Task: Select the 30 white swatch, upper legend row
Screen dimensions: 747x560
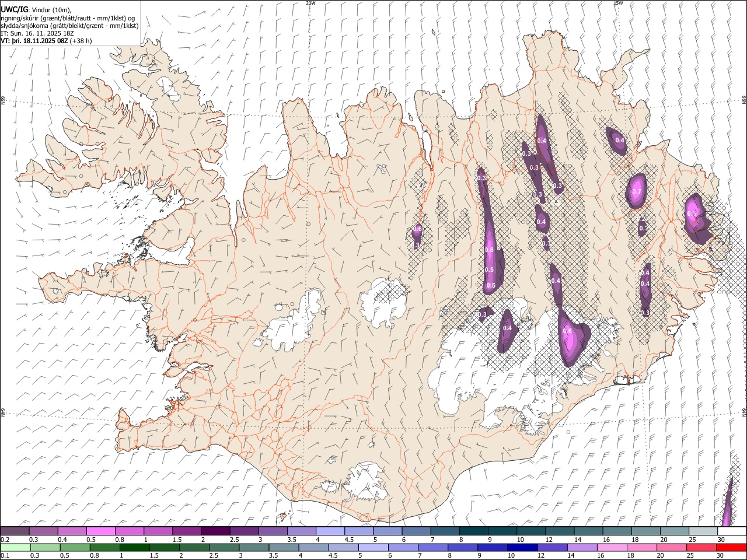Action: (x=731, y=531)
